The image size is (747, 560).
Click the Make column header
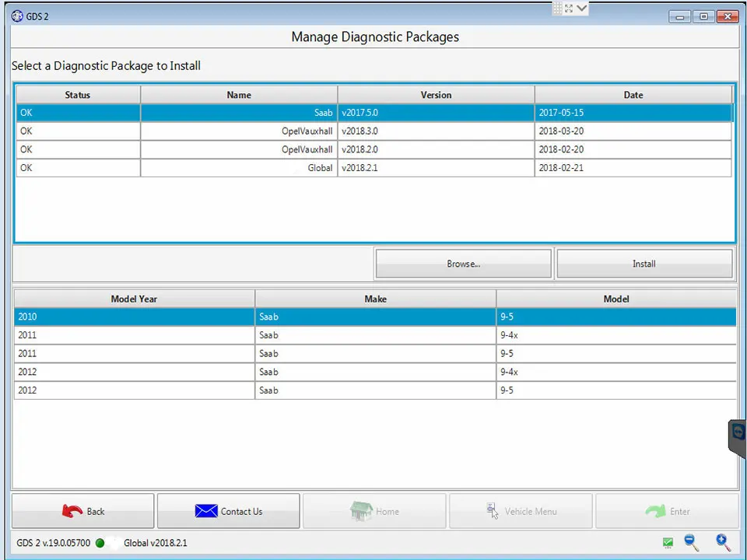click(375, 299)
